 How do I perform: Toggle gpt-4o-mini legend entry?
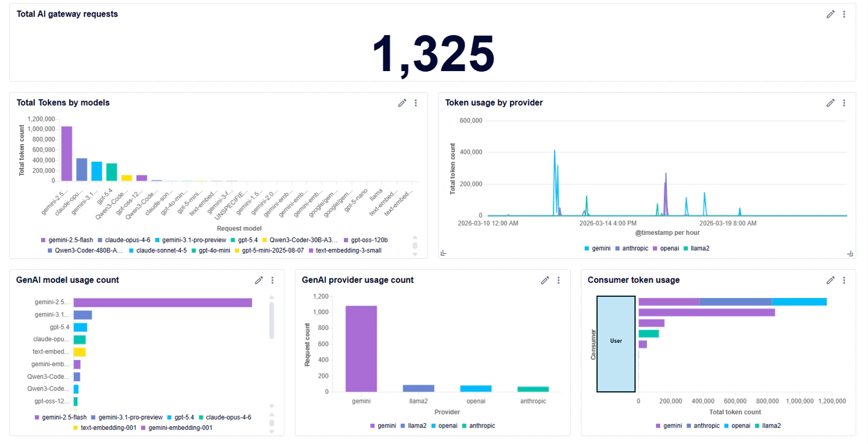[x=211, y=250]
